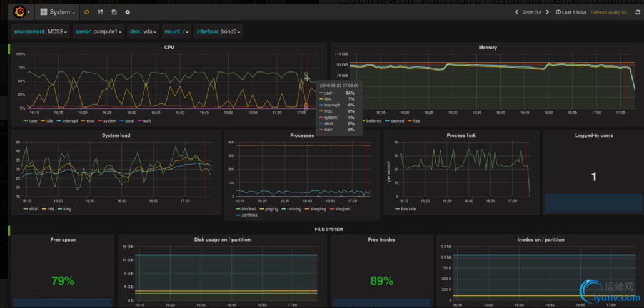Click the Logged-in users value panel

point(593,177)
